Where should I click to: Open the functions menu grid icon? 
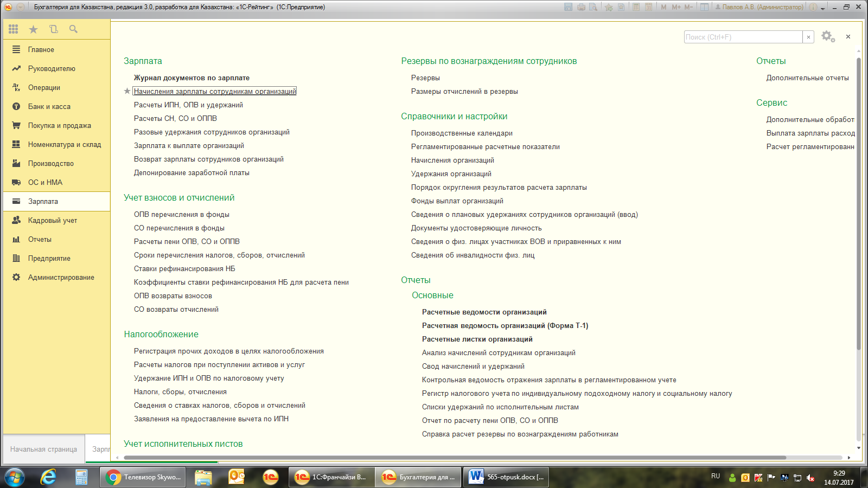coord(14,29)
